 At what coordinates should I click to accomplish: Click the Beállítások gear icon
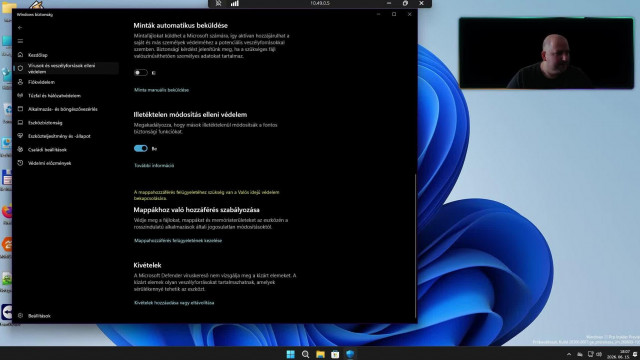(20, 316)
